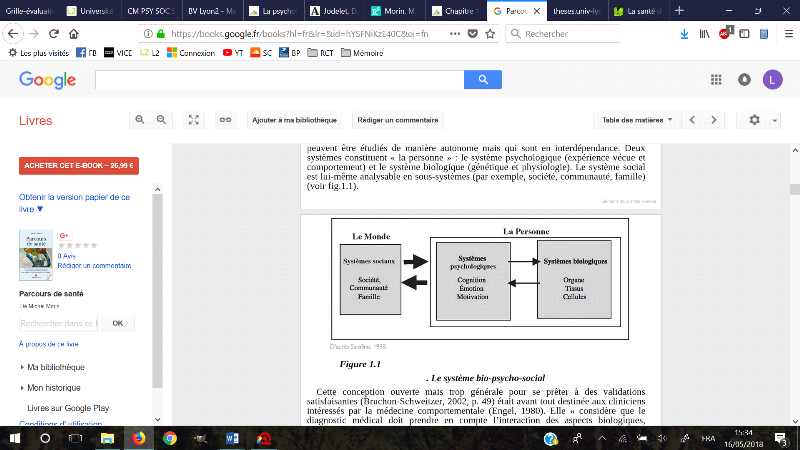
Task: Open the Table des matières dropdown
Action: coord(637,120)
